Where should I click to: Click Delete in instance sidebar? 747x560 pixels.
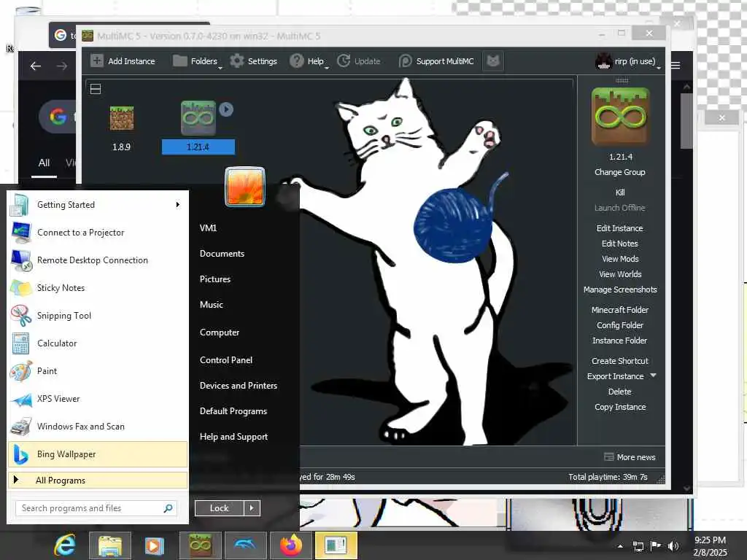pyautogui.click(x=620, y=392)
